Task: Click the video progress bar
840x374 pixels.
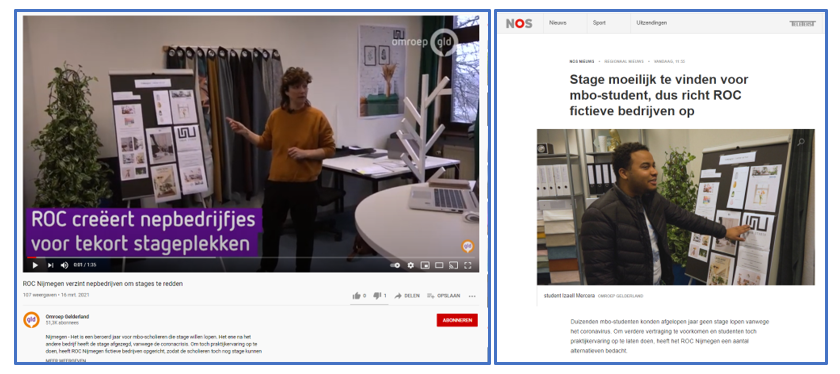Action: [251, 258]
